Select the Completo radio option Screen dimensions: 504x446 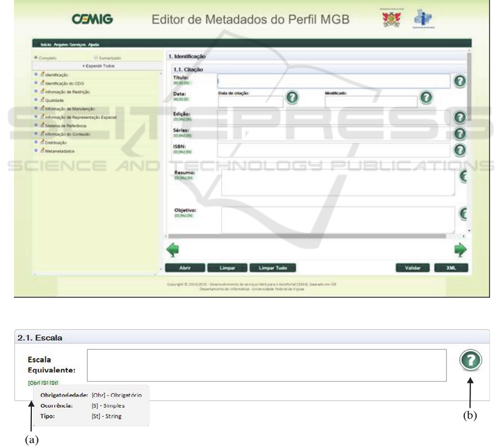(37, 57)
